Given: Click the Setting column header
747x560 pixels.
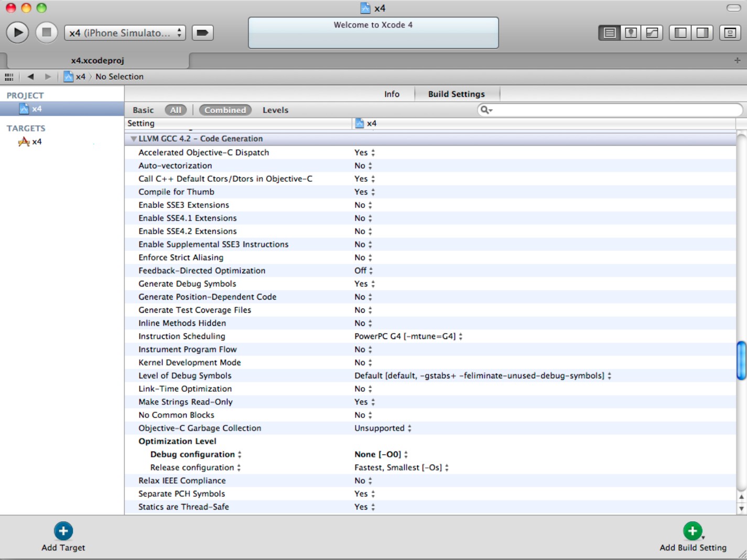Looking at the screenshot, I should point(238,123).
